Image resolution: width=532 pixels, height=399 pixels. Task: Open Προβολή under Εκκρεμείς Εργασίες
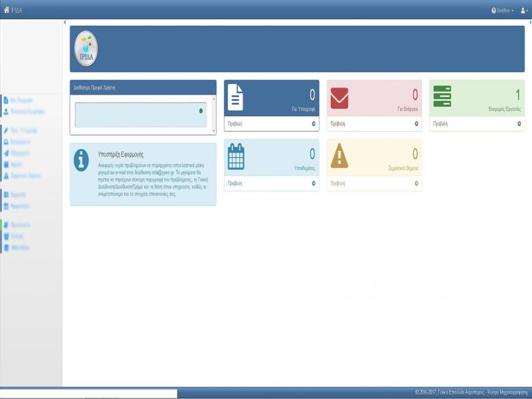pyautogui.click(x=440, y=124)
